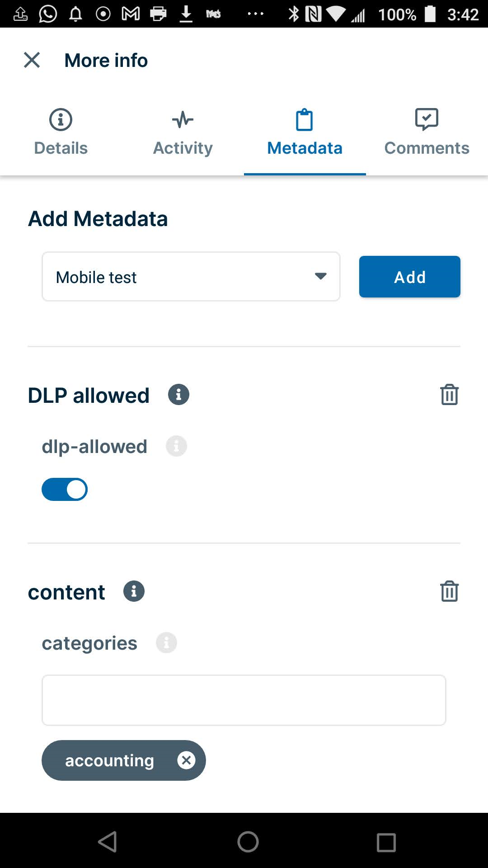The height and width of the screenshot is (868, 488).
Task: Delete the DLP allowed metadata via trash icon
Action: pyautogui.click(x=450, y=394)
